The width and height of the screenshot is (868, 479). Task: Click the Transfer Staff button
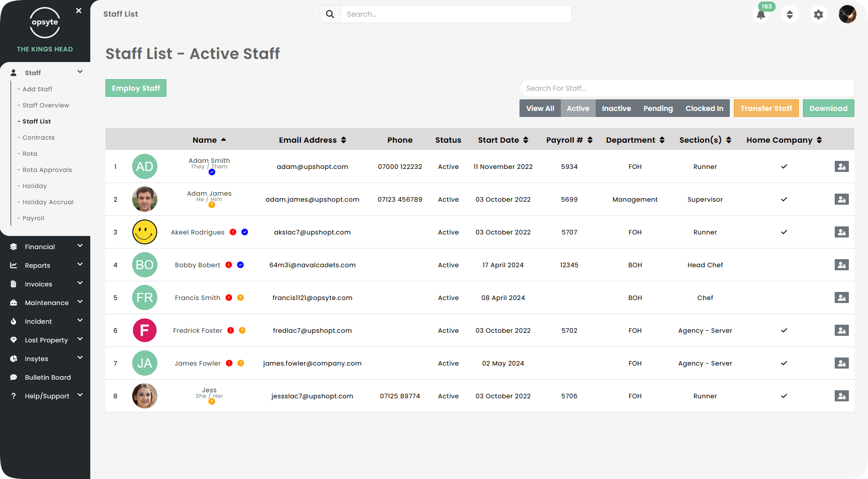[766, 108]
